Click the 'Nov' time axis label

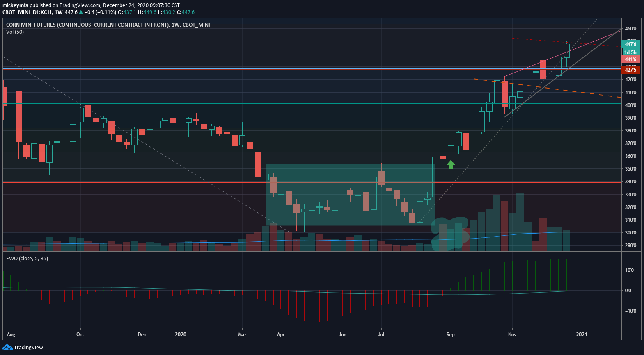coord(512,335)
